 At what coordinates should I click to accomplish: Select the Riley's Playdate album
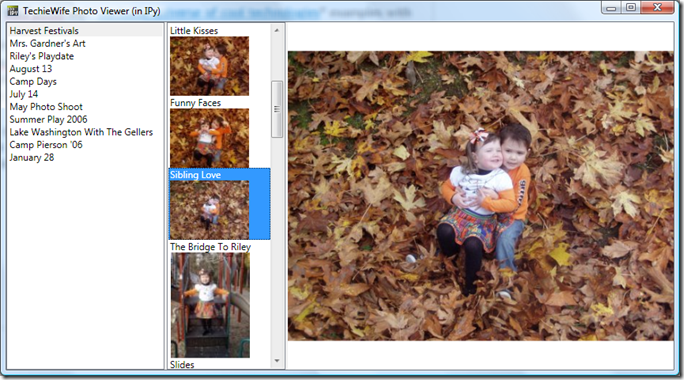click(x=41, y=56)
